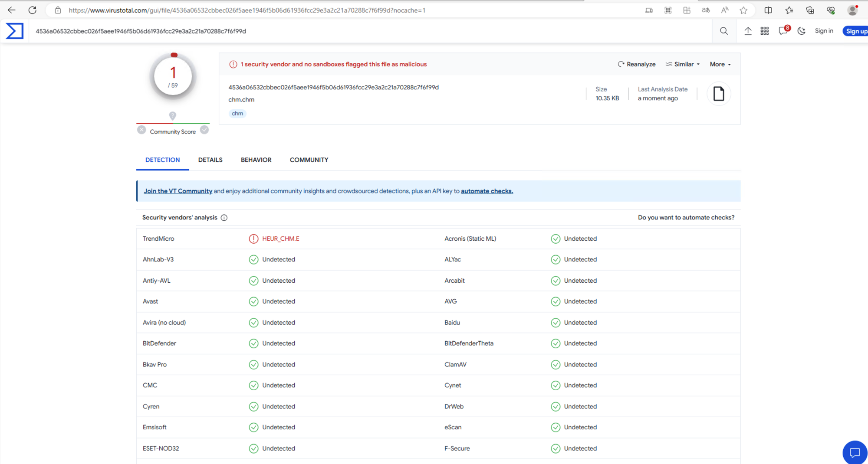Click the search magnifier icon
Screen dimensions: 868x464
[x=723, y=31]
